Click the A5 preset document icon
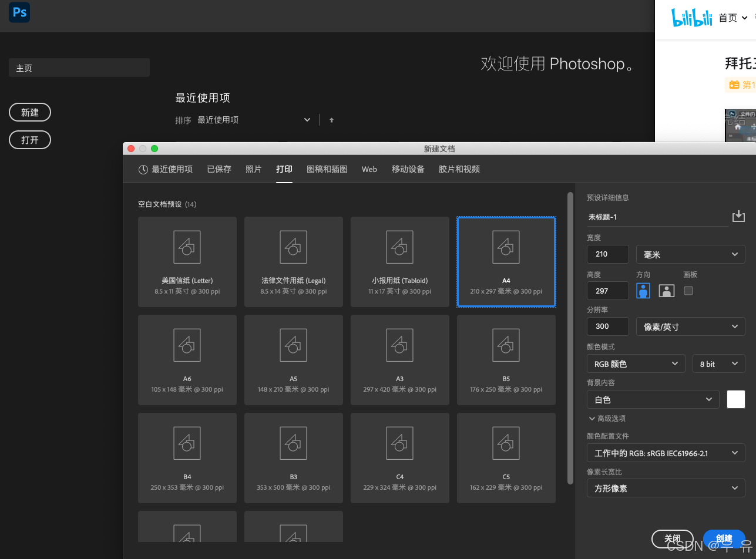This screenshot has width=756, height=559. (294, 345)
